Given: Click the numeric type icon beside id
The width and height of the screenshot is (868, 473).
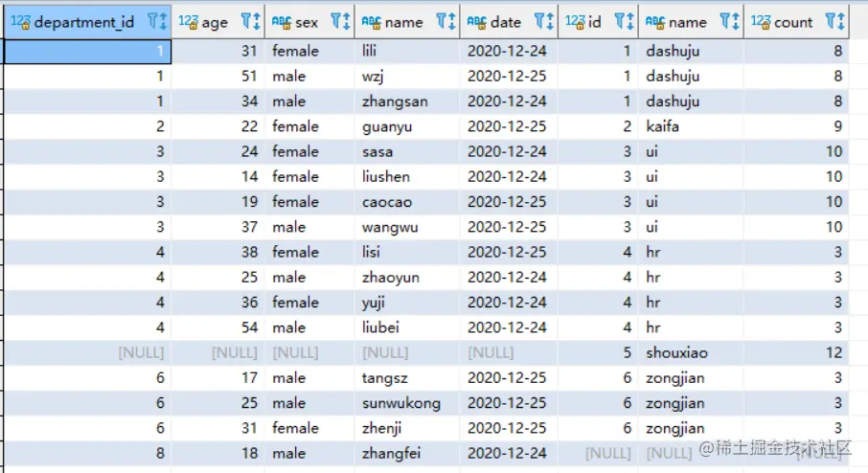Looking at the screenshot, I should coord(575,22).
